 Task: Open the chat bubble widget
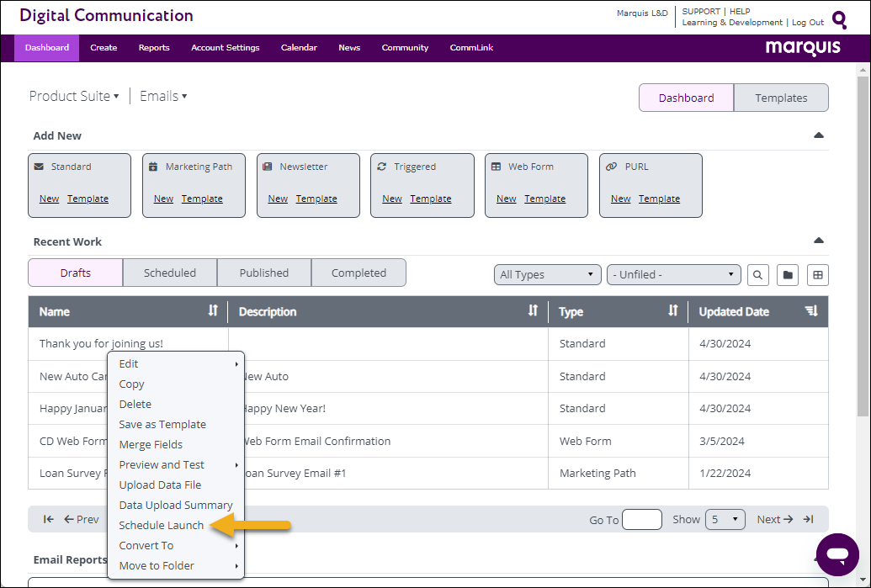point(837,554)
